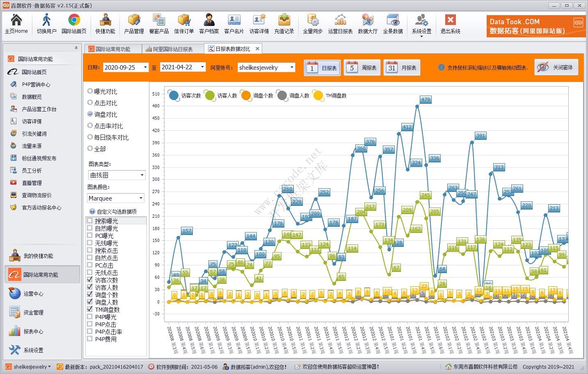This screenshot has height=374, width=588.
Task: Open 充值记录 download icon
Action: point(284,23)
